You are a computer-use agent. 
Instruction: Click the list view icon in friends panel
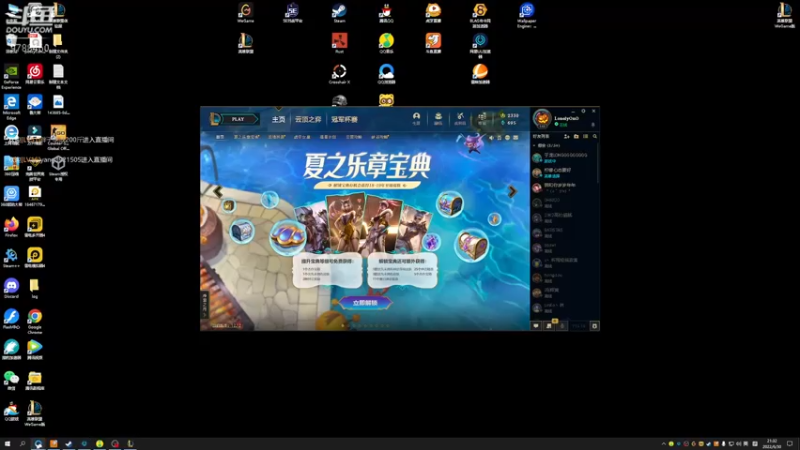point(585,137)
